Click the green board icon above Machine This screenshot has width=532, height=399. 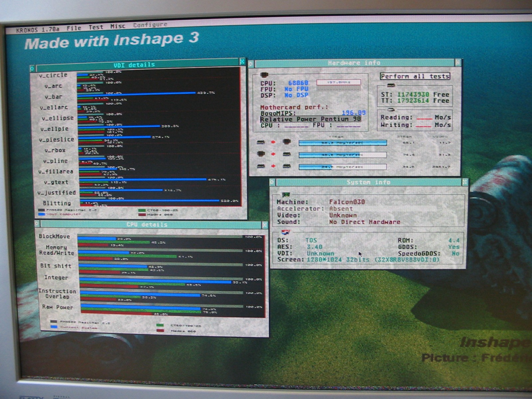pyautogui.click(x=285, y=195)
